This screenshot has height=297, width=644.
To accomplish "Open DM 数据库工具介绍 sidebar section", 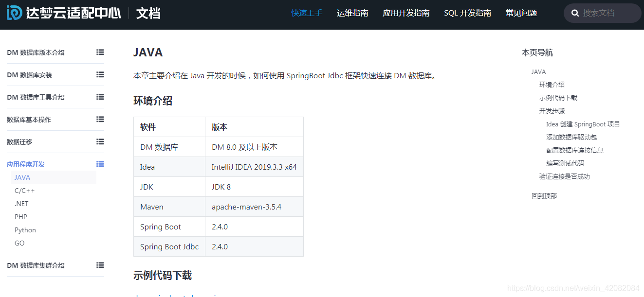I will tap(36, 97).
